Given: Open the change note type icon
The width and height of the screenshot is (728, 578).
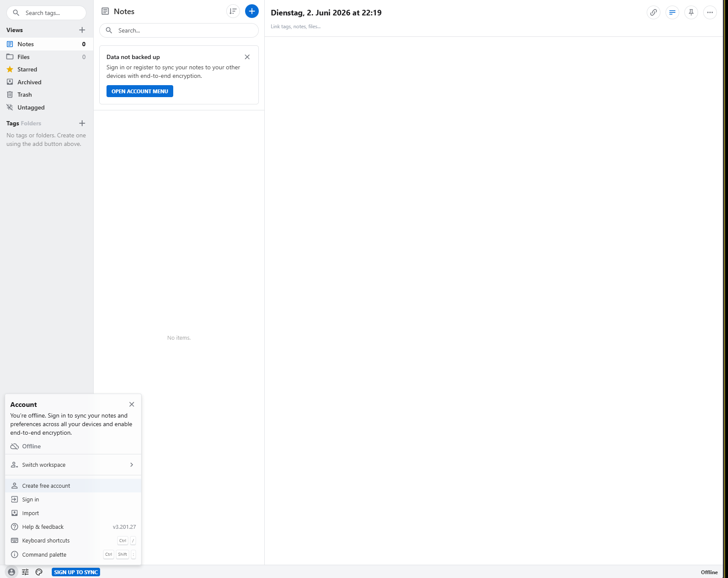Looking at the screenshot, I should click(672, 12).
